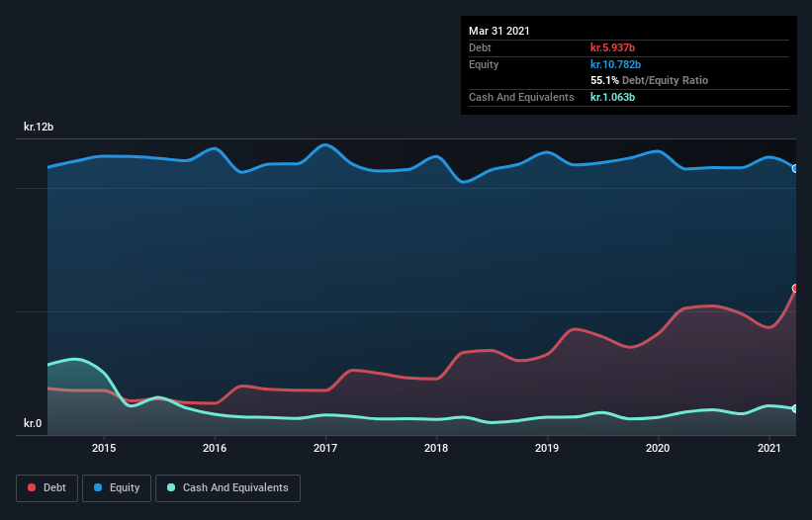
Task: Click the 2019 x-axis label
Action: (x=547, y=448)
